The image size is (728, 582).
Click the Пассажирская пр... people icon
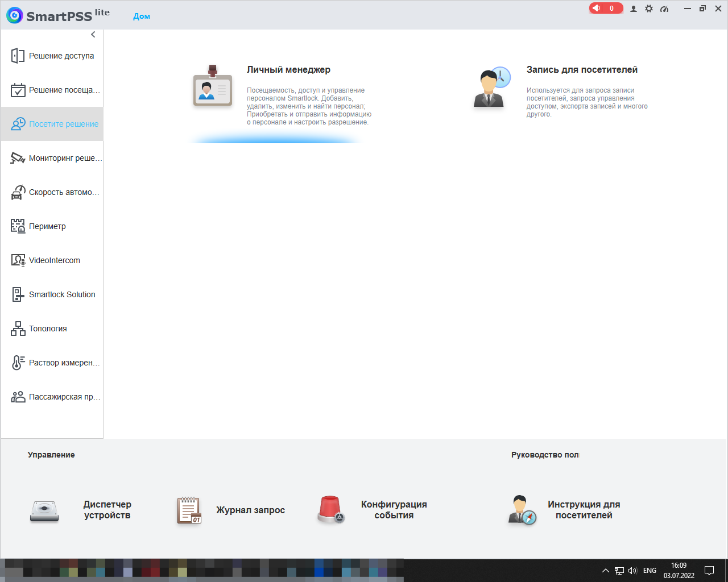[18, 397]
